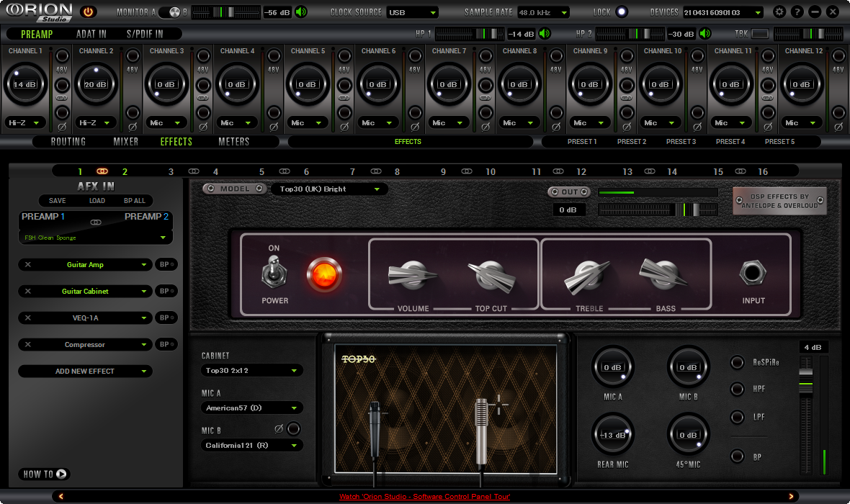Open Channel 3 Mic input type dropdown
850x504 pixels.
coord(166,123)
